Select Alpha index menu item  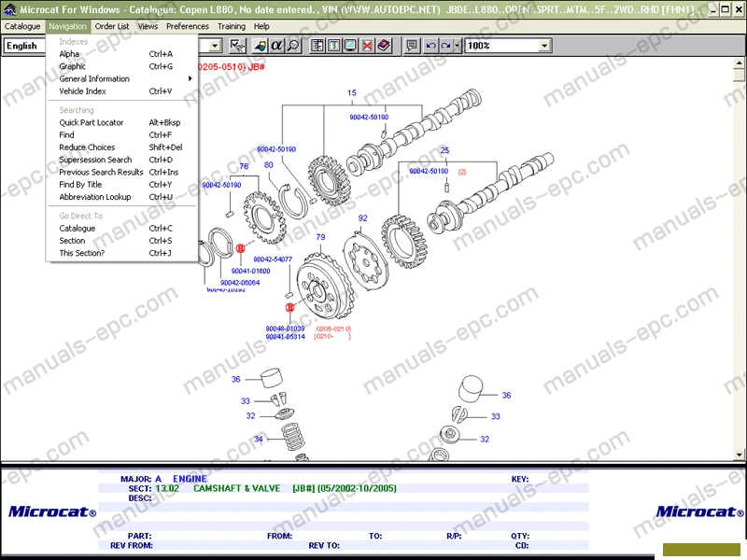coord(122,54)
